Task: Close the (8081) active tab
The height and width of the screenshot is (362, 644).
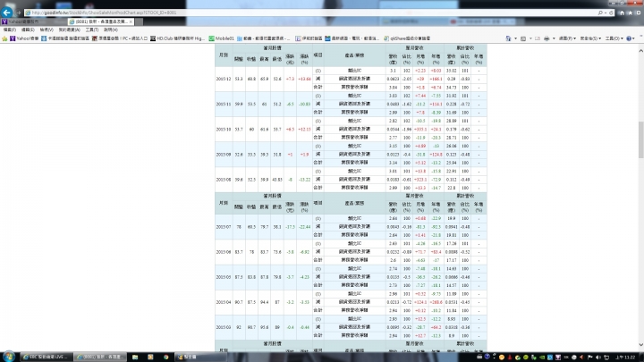Action: [131, 21]
